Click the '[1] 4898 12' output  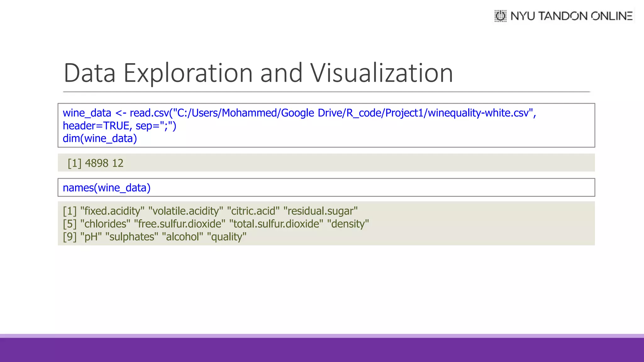click(x=96, y=163)
